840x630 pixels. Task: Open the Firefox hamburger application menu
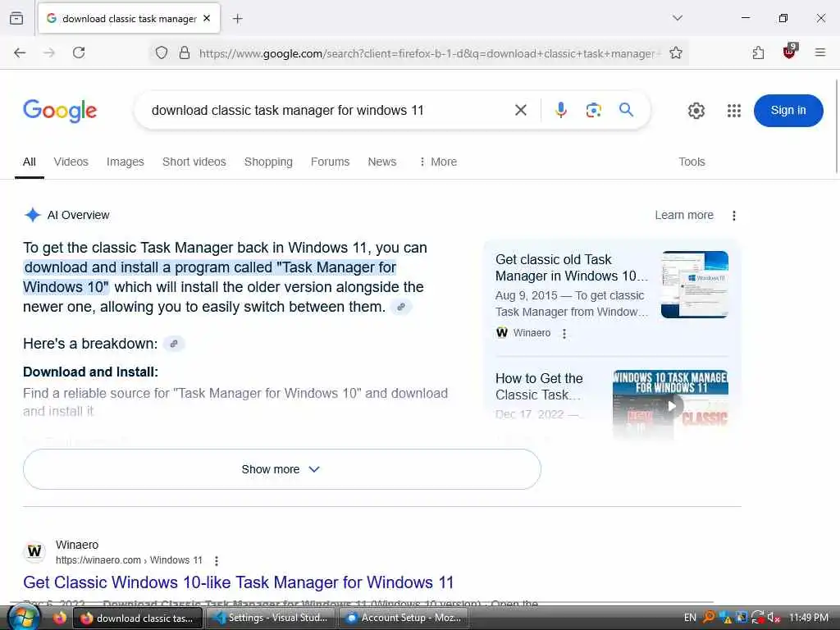click(x=820, y=52)
